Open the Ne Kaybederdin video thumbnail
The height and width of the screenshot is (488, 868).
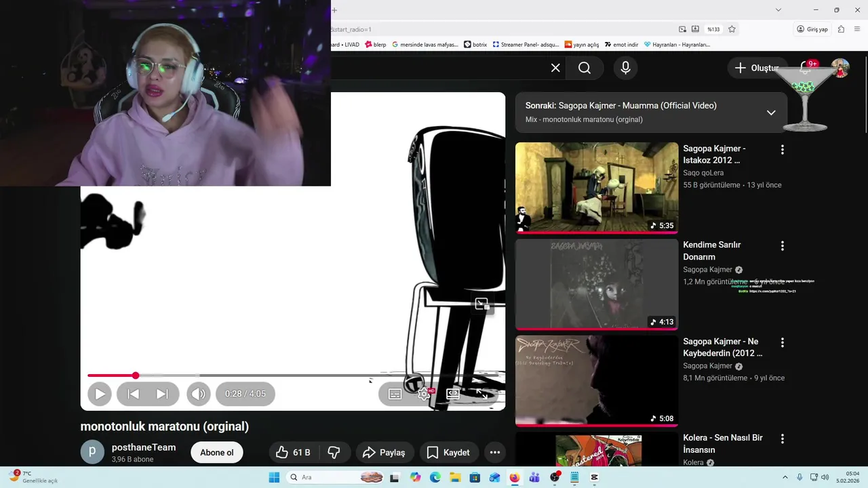pyautogui.click(x=597, y=381)
